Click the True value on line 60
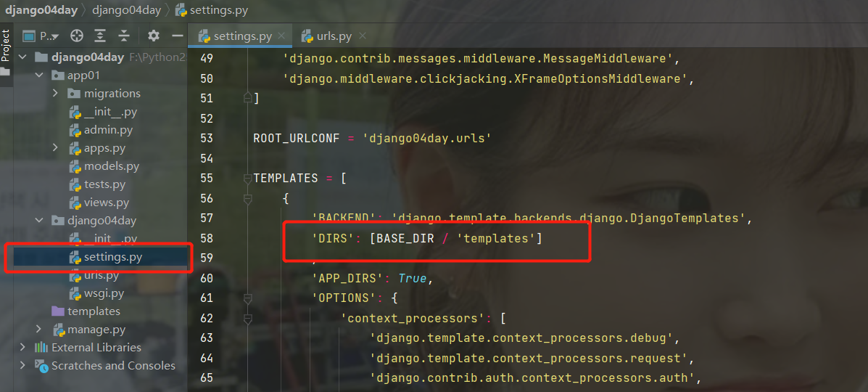 pyautogui.click(x=413, y=278)
